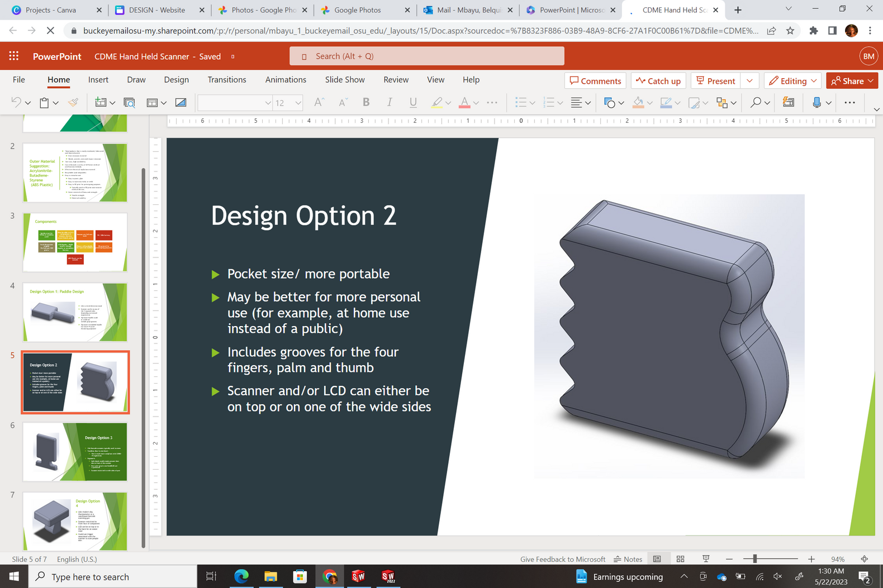Viewport: 883px width, 588px height.
Task: Click the Share button
Action: [x=852, y=81]
